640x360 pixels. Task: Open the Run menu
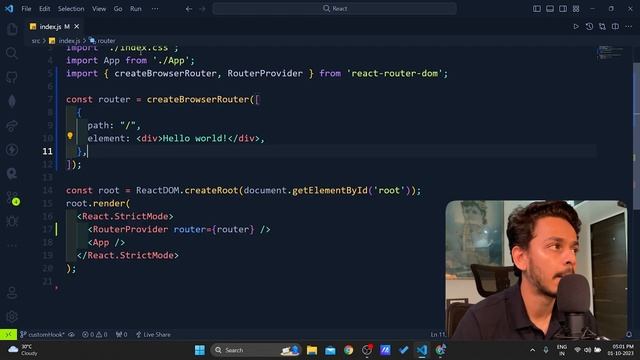coord(136,9)
